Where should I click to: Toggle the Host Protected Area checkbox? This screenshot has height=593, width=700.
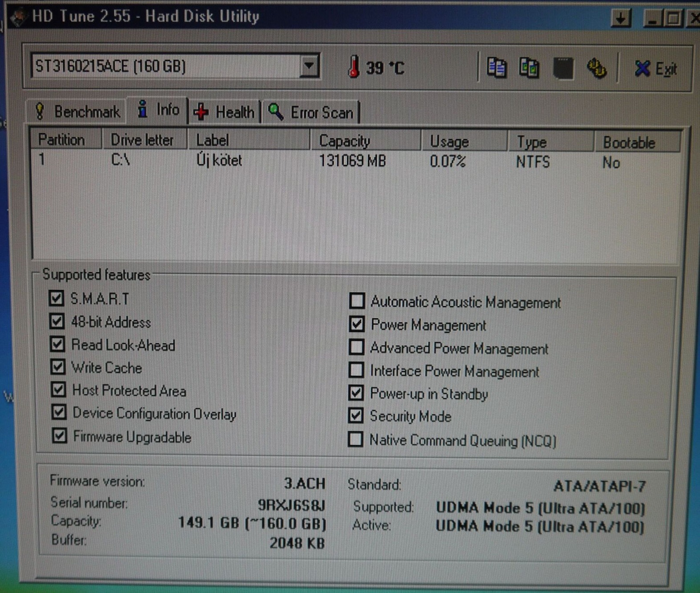(58, 390)
